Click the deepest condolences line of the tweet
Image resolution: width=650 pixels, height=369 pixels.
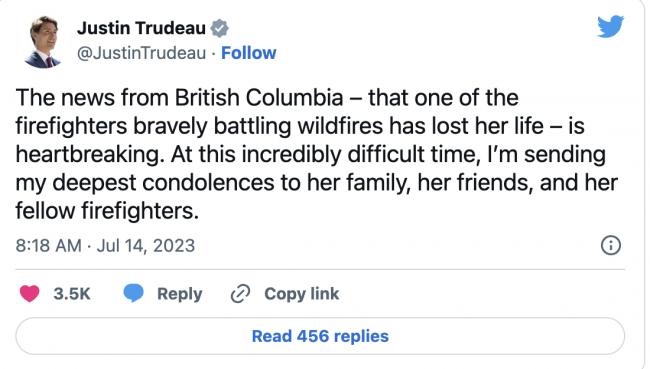pos(317,182)
